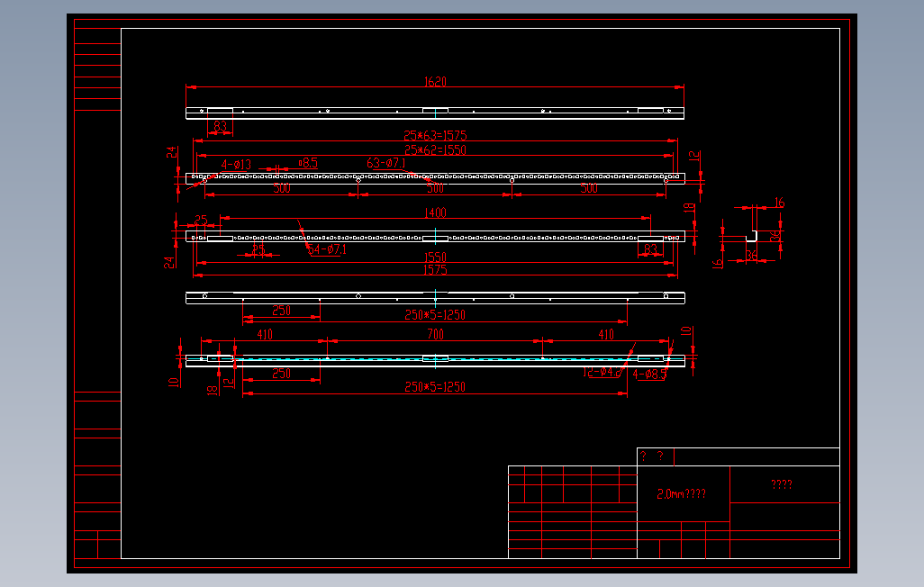The width and height of the screenshot is (924, 587).
Task: Click the middle 500 spacing dimension
Action: (x=436, y=188)
